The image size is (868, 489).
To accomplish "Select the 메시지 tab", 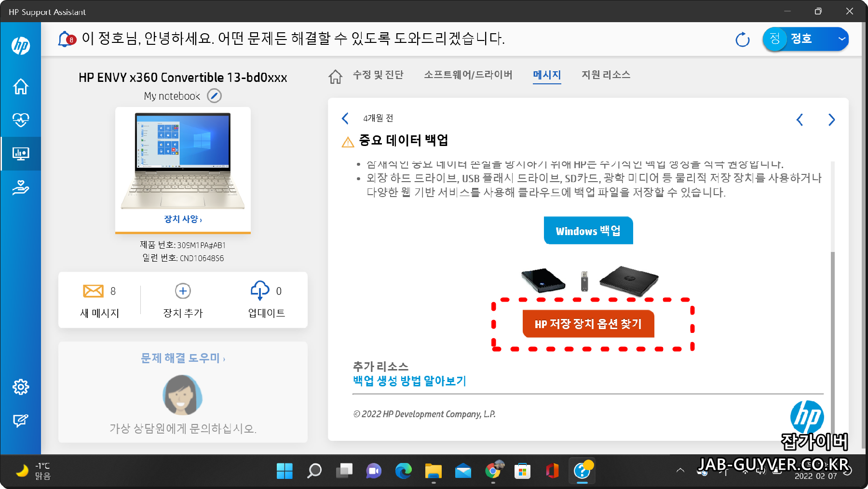I will coord(547,75).
